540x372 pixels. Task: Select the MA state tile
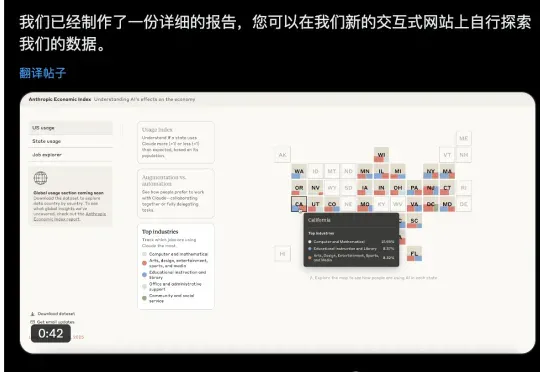[x=447, y=171]
